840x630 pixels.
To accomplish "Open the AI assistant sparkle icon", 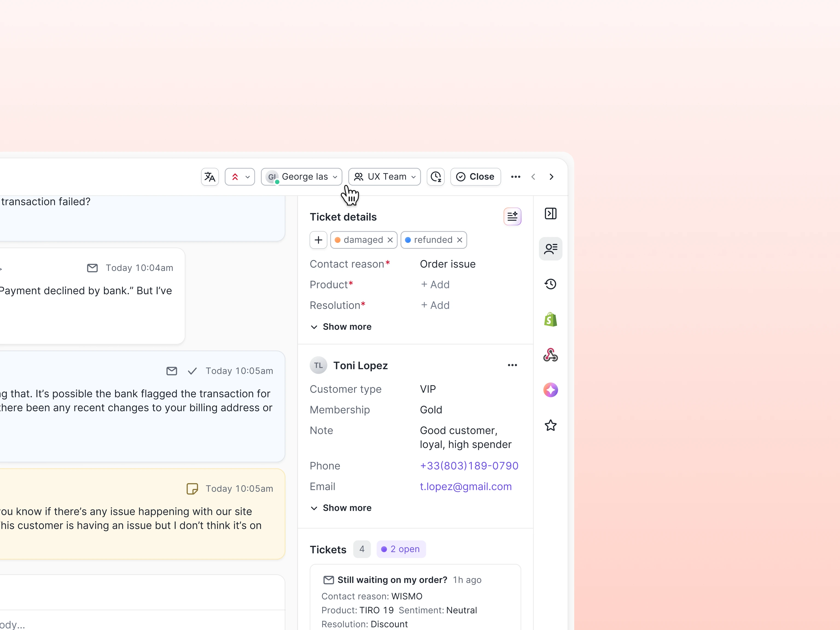I will click(550, 390).
